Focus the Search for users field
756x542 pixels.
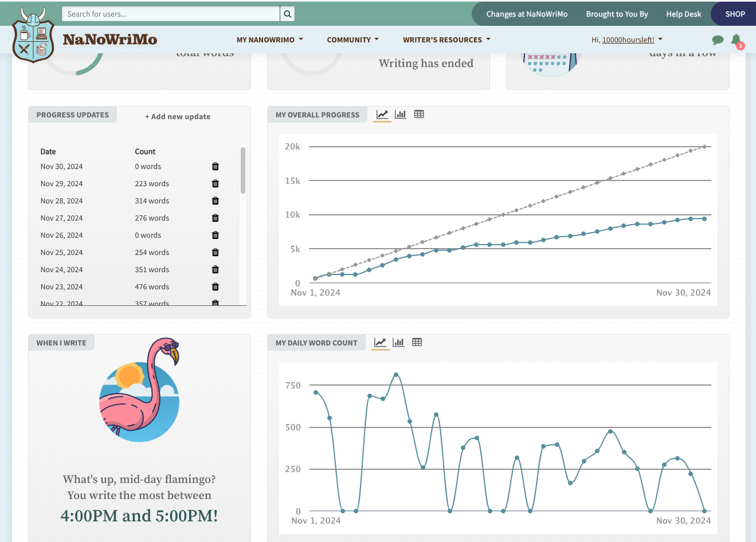[171, 14]
